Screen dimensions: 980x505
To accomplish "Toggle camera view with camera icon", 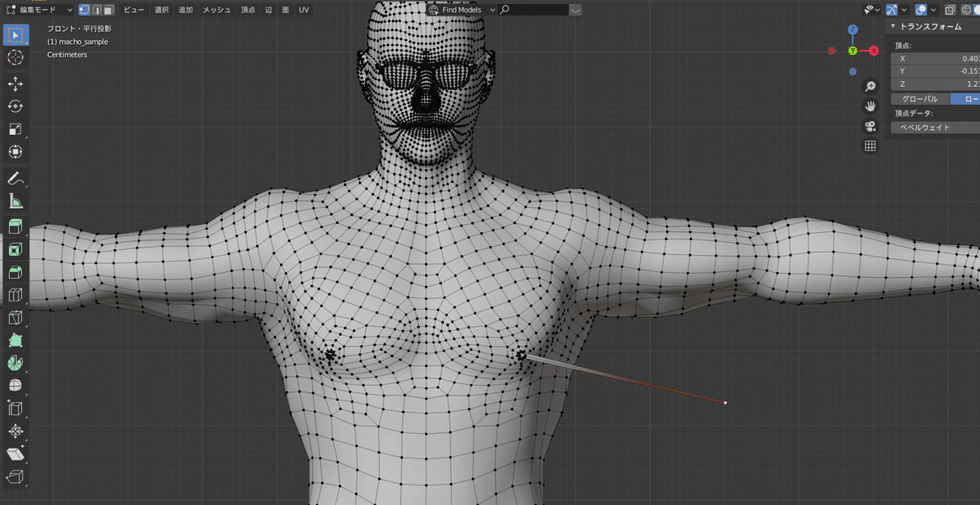I will tap(871, 126).
